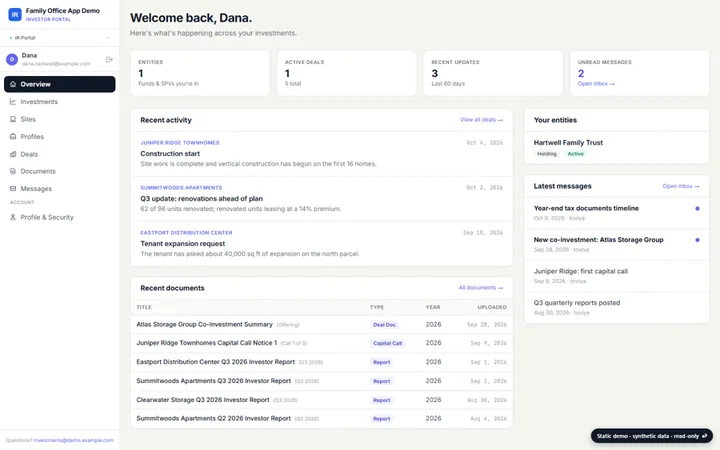The height and width of the screenshot is (450, 720).
Task: Click the IR app logo icon
Action: [x=15, y=15]
